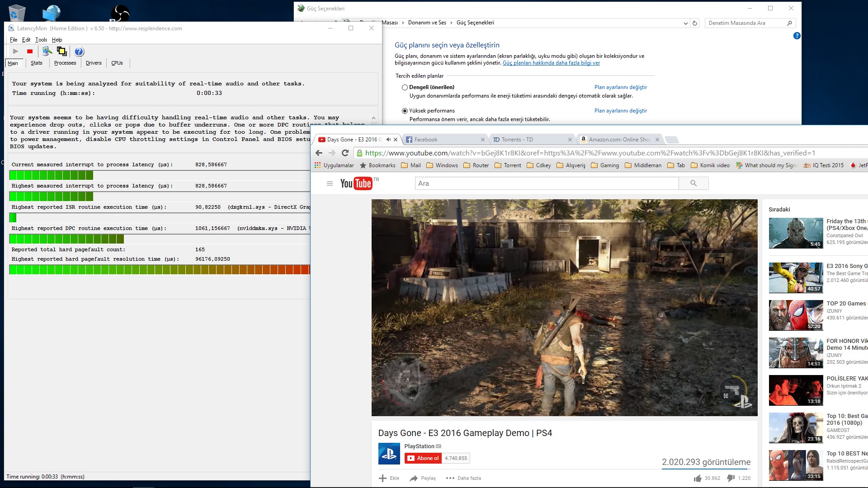Viewport: 868px width, 488px height.
Task: Close the Days Gone YouTube tab
Action: click(396, 140)
